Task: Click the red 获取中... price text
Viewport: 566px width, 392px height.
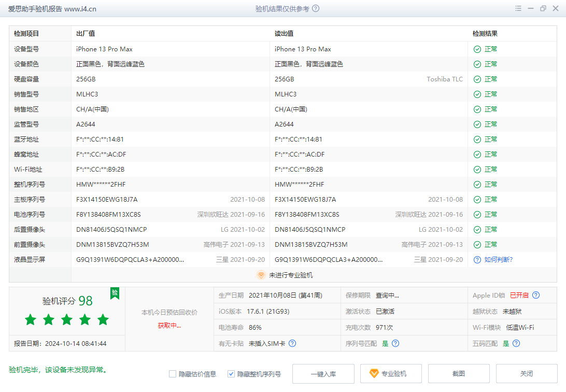Action: (x=169, y=326)
